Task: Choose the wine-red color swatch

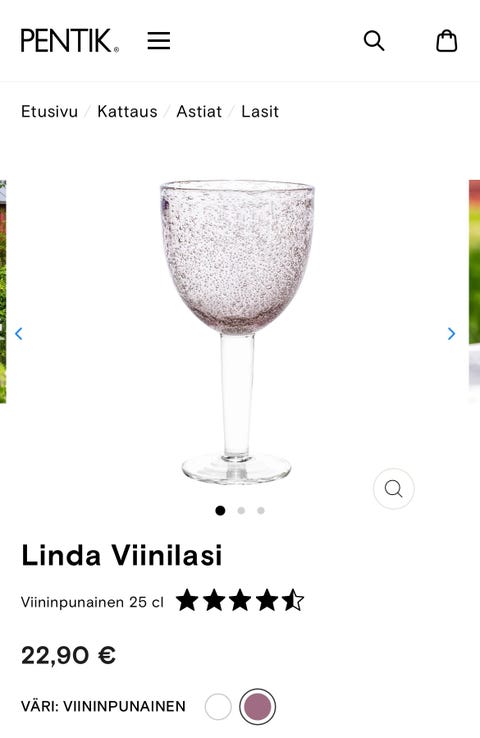Action: pos(257,706)
